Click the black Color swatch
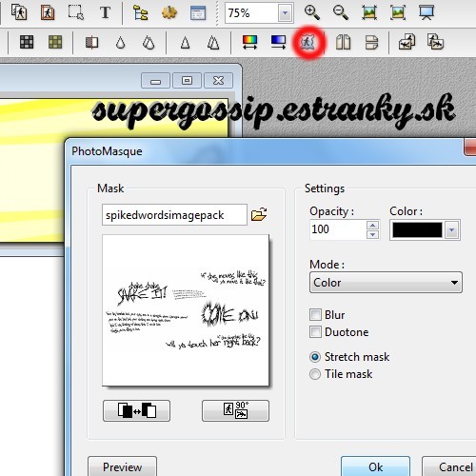This screenshot has width=476, height=476. pos(417,229)
